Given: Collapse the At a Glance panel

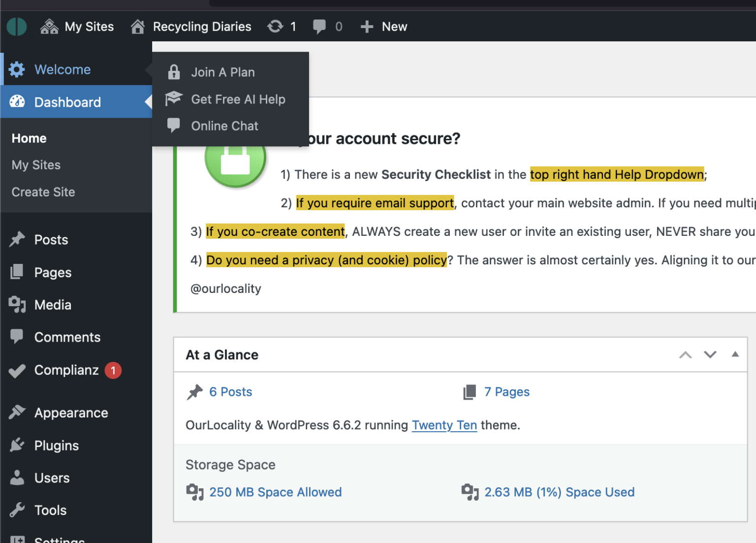Looking at the screenshot, I should point(735,354).
